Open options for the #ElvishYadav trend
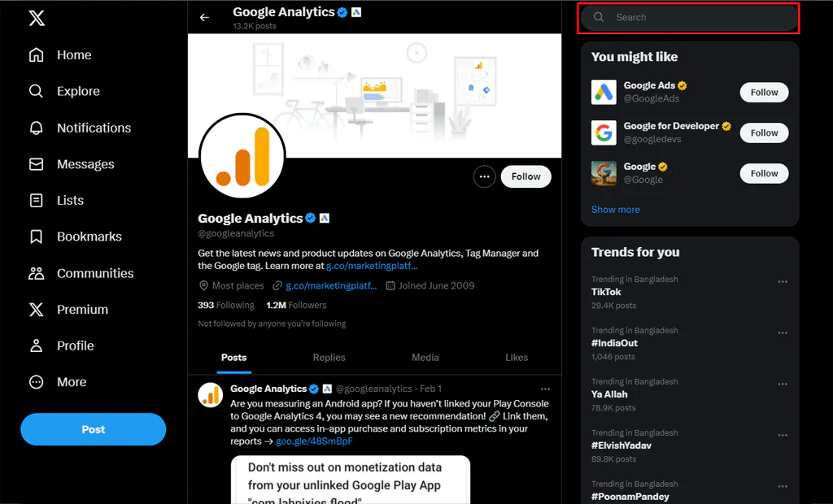833x504 pixels. (x=783, y=435)
